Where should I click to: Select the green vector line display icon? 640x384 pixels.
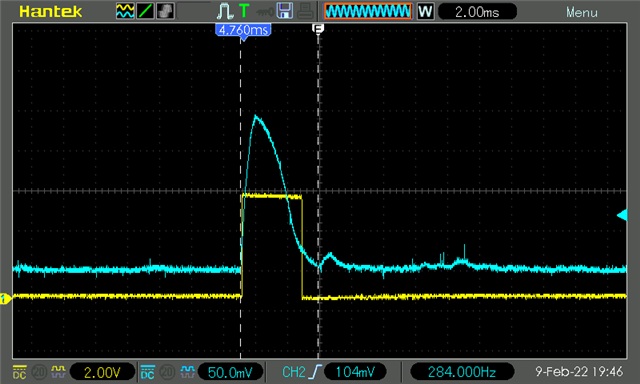click(145, 11)
